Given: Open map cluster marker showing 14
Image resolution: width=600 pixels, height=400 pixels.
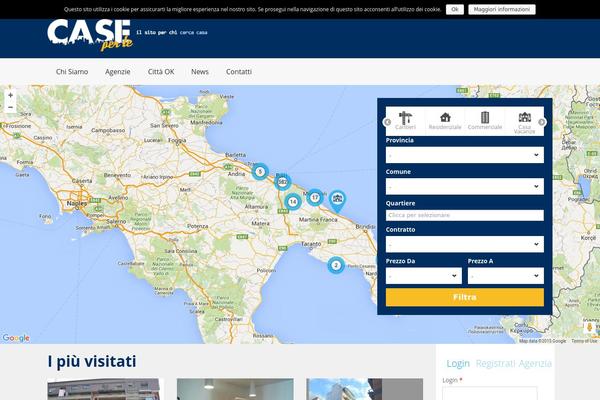Looking at the screenshot, I should tap(293, 202).
